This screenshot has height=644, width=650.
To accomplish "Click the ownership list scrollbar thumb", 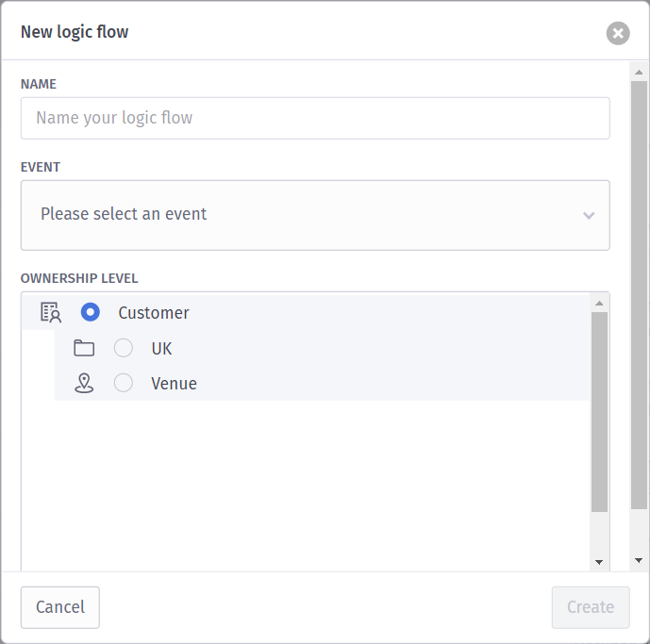I will click(599, 411).
